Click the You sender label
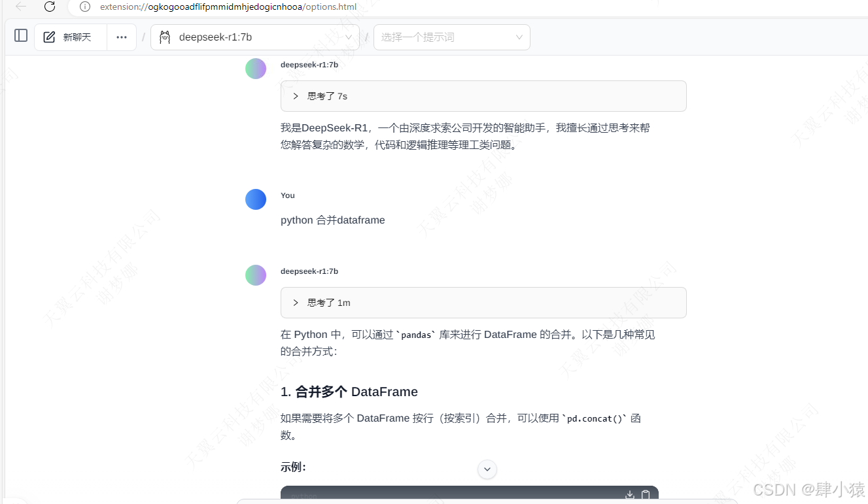868x504 pixels. tap(288, 195)
